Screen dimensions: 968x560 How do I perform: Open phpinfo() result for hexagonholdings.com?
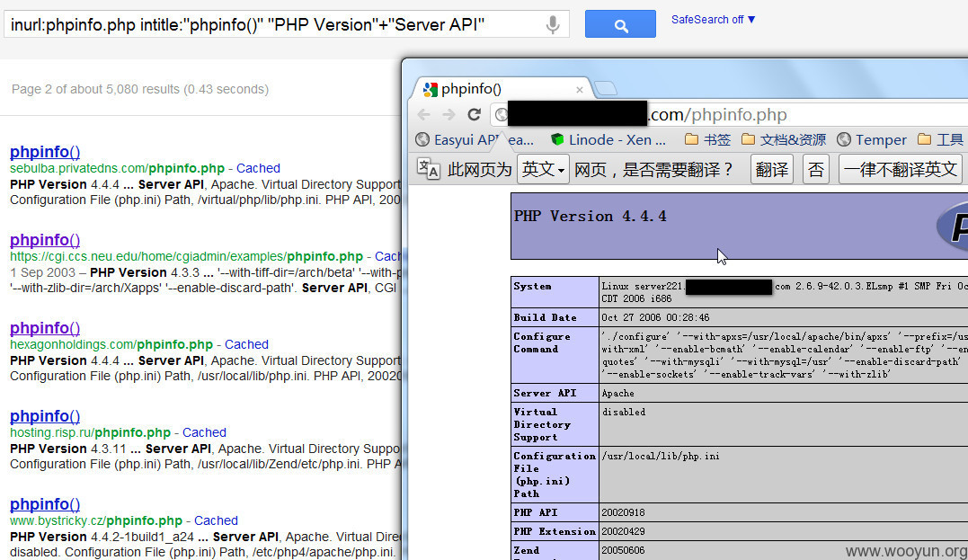[x=45, y=328]
